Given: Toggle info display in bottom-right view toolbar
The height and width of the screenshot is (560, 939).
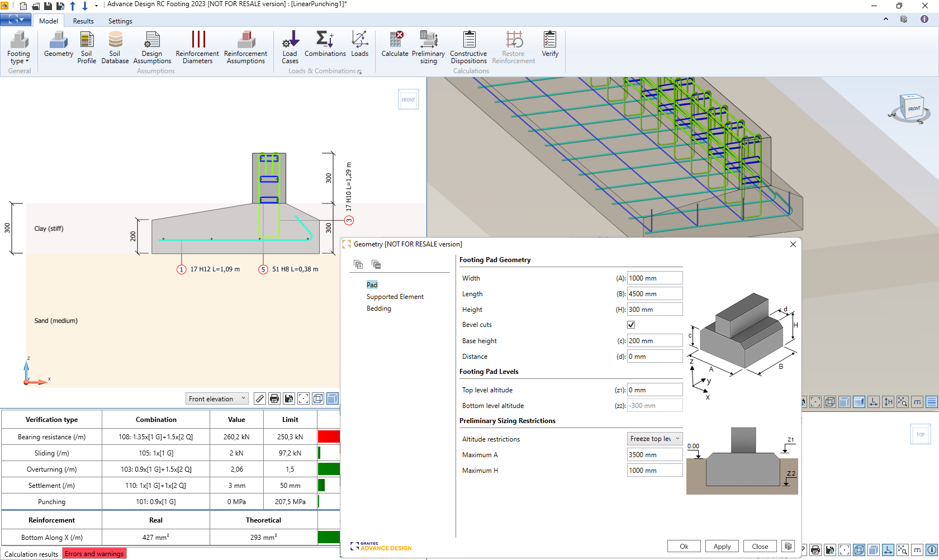Looking at the screenshot, I should tap(932, 550).
